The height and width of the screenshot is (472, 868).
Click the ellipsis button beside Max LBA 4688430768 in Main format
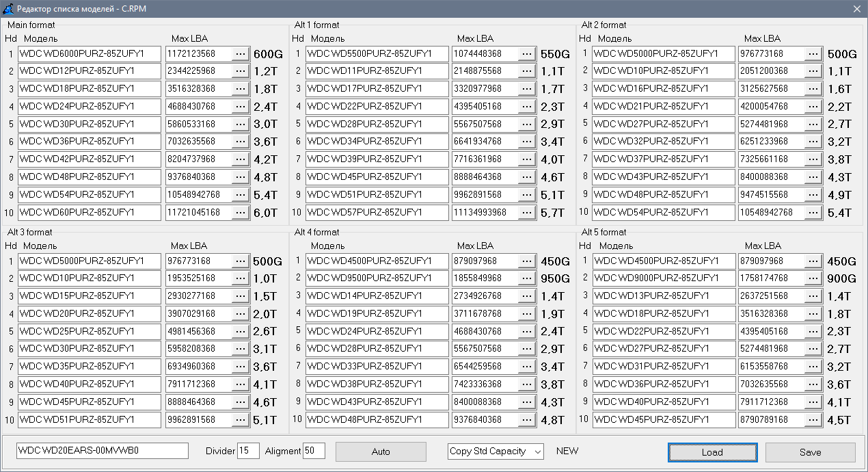tap(241, 106)
